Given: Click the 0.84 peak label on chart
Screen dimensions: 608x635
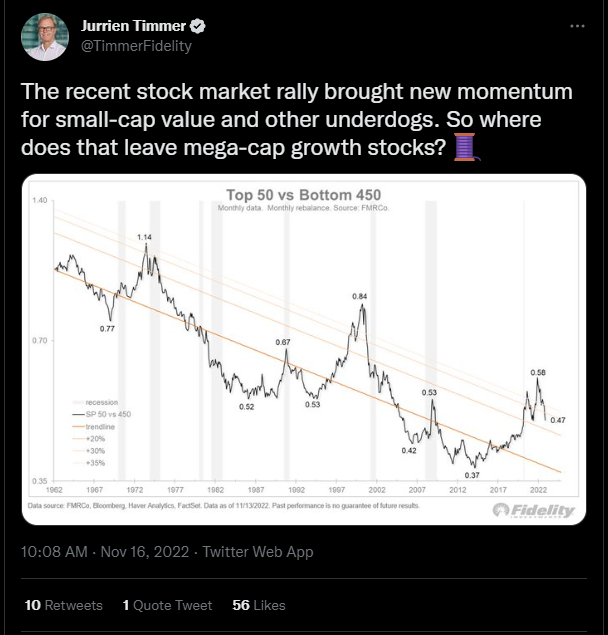Looking at the screenshot, I should 360,296.
